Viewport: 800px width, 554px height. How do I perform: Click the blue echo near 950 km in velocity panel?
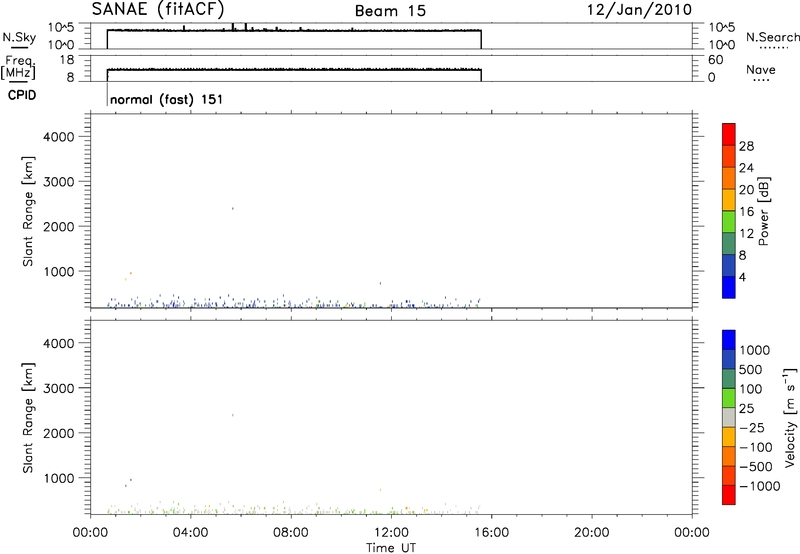pyautogui.click(x=131, y=480)
